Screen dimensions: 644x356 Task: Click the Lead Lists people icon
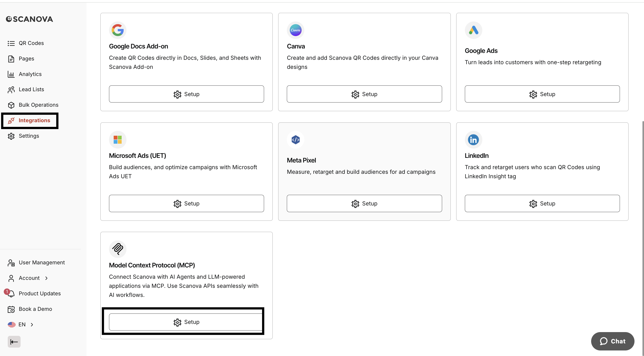[11, 90]
